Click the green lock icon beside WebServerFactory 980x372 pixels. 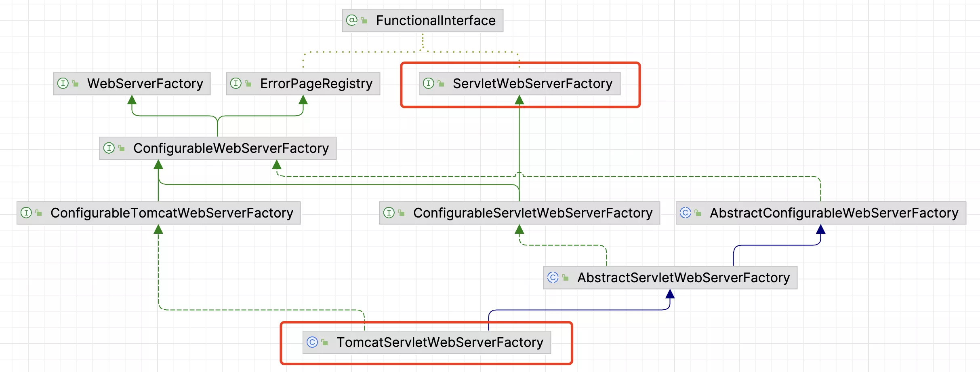(75, 83)
